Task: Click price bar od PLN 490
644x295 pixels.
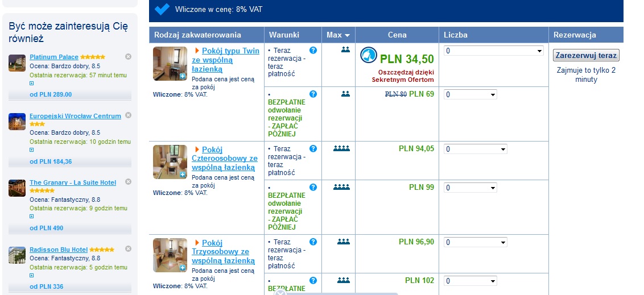Action: coord(70,228)
